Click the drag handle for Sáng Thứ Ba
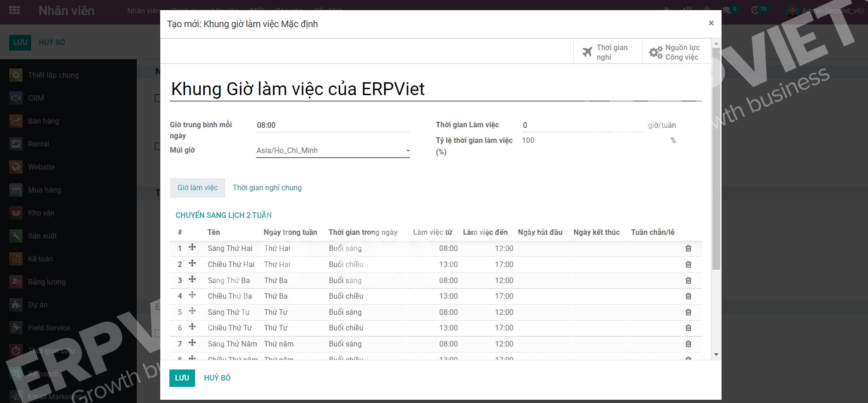 (192, 280)
